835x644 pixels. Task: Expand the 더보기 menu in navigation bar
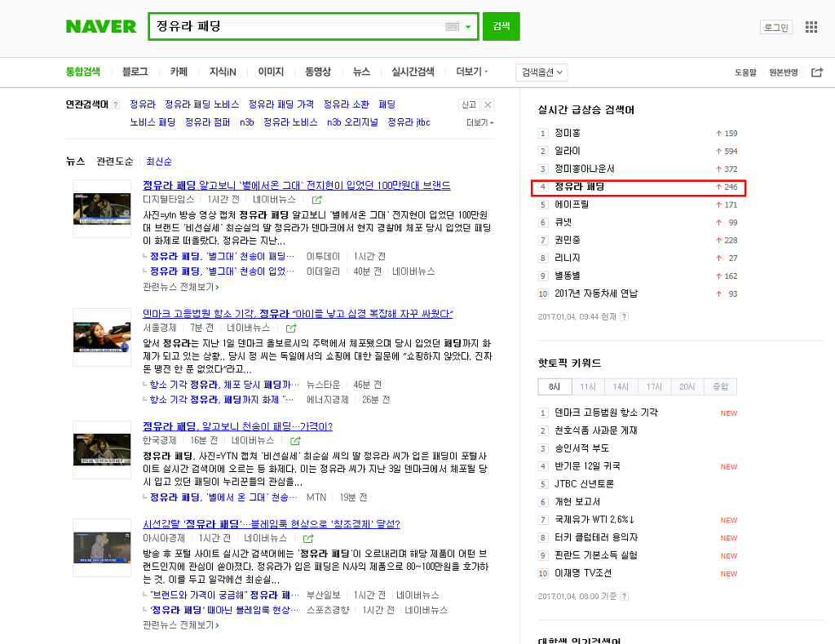point(472,72)
